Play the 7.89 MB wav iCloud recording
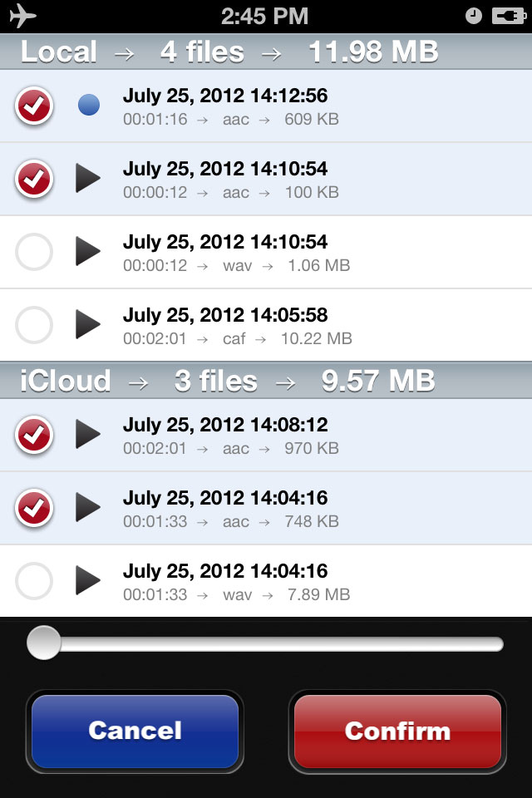The height and width of the screenshot is (798, 532). (x=88, y=580)
